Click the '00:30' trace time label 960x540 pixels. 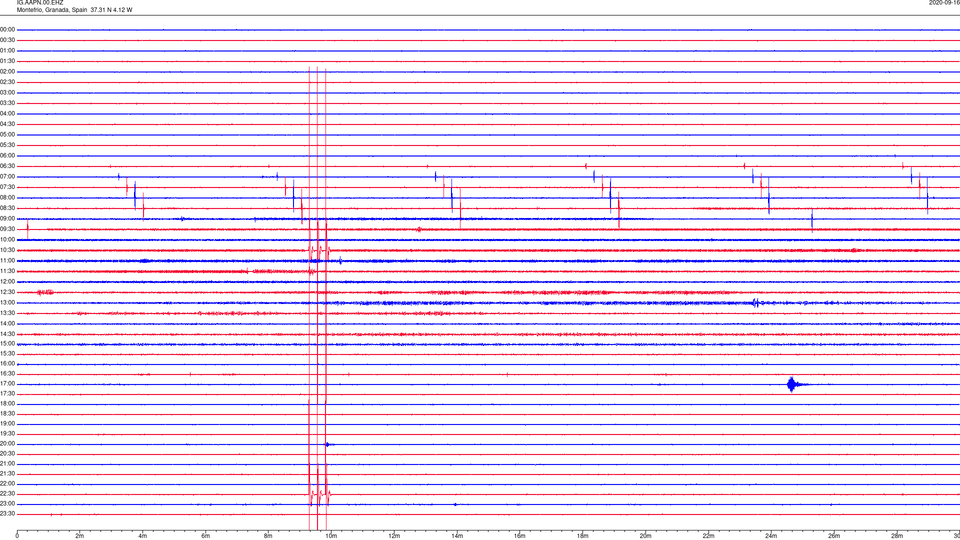(x=7, y=40)
